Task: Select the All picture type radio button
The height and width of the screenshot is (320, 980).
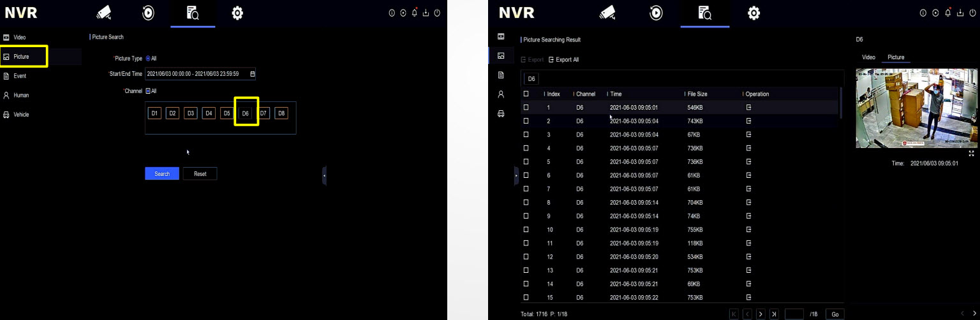Action: 148,59
